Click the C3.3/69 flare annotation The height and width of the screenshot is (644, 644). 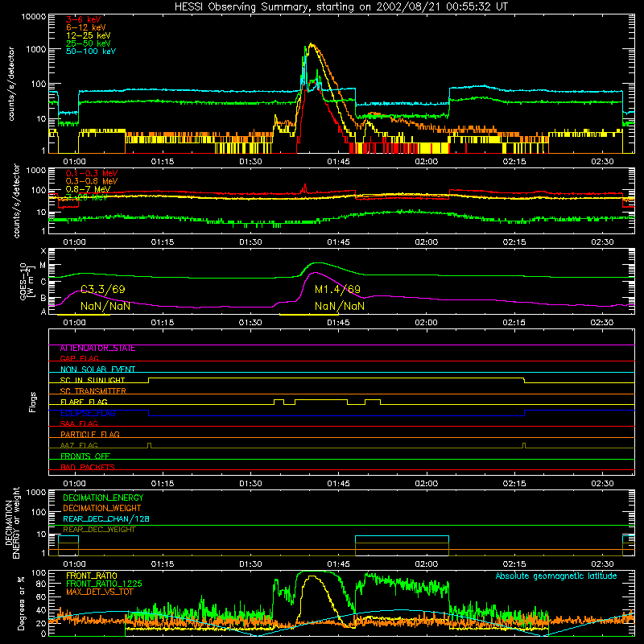coord(103,290)
